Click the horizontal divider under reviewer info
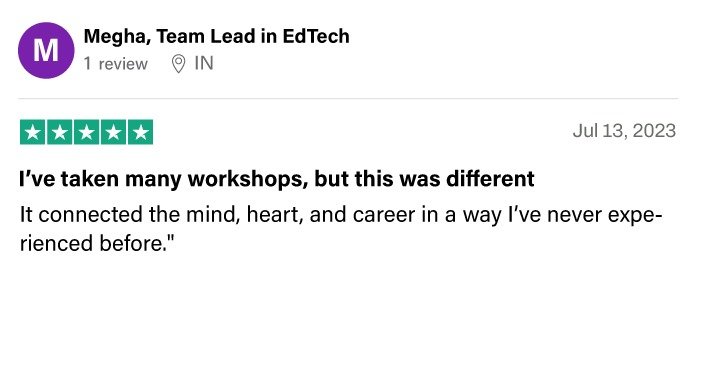 click(x=348, y=98)
